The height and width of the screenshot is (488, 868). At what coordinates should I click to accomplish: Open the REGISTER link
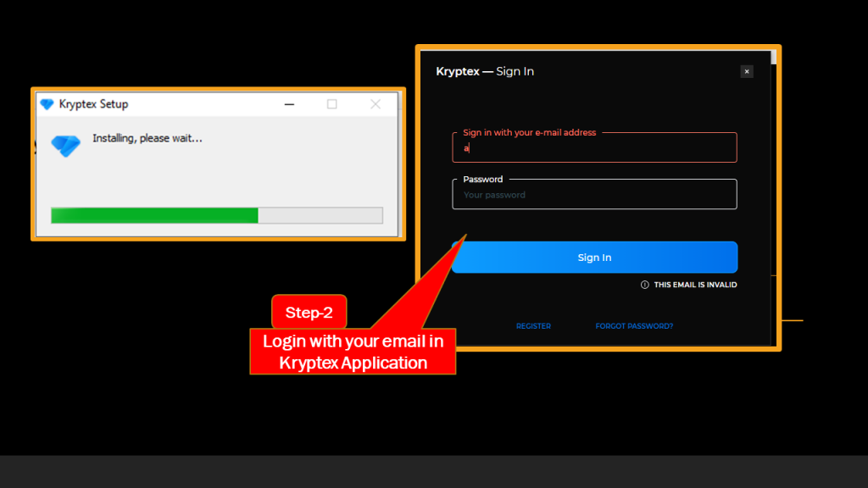coord(533,326)
